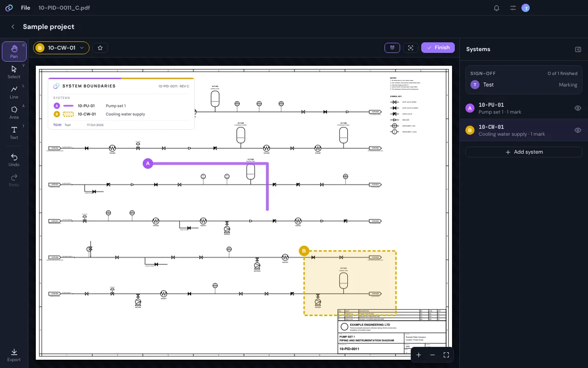The image size is (588, 368).
Task: Click the yellow B marker on the drawing
Action: point(304,251)
